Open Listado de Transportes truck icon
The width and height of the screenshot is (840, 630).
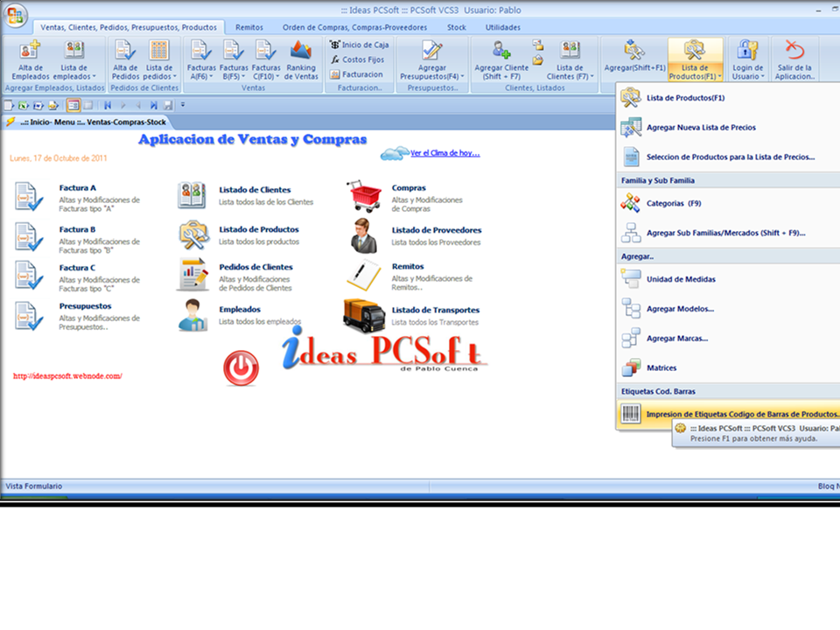coord(363,317)
